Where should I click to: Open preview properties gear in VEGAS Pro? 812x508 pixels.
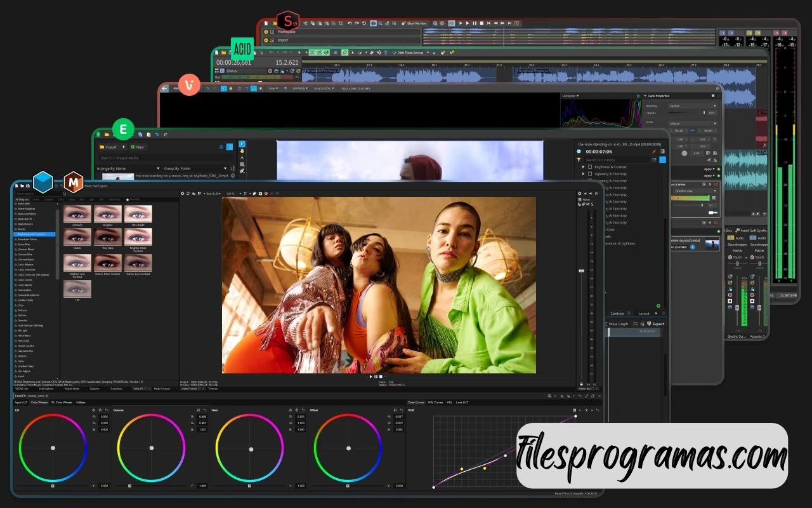pyautogui.click(x=183, y=194)
